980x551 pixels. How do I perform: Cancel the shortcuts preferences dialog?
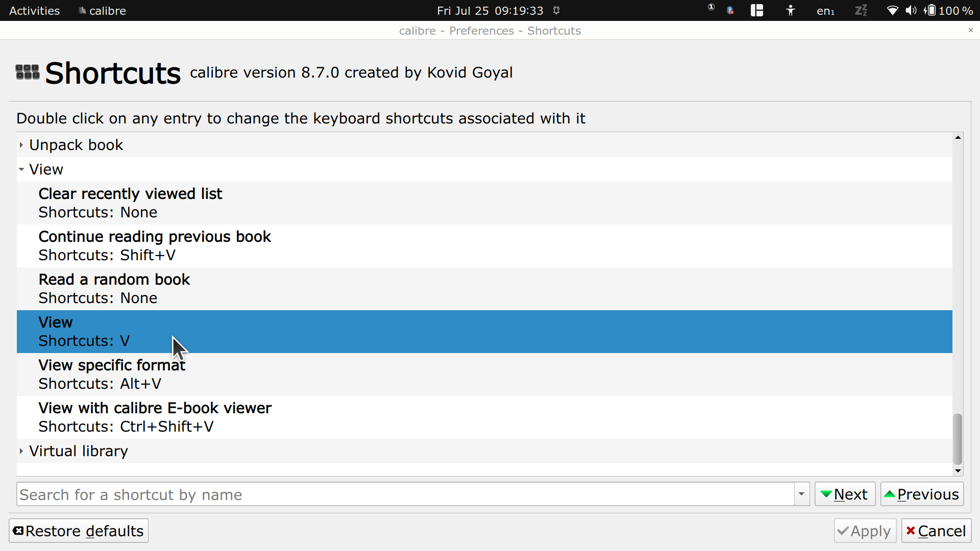click(x=936, y=531)
